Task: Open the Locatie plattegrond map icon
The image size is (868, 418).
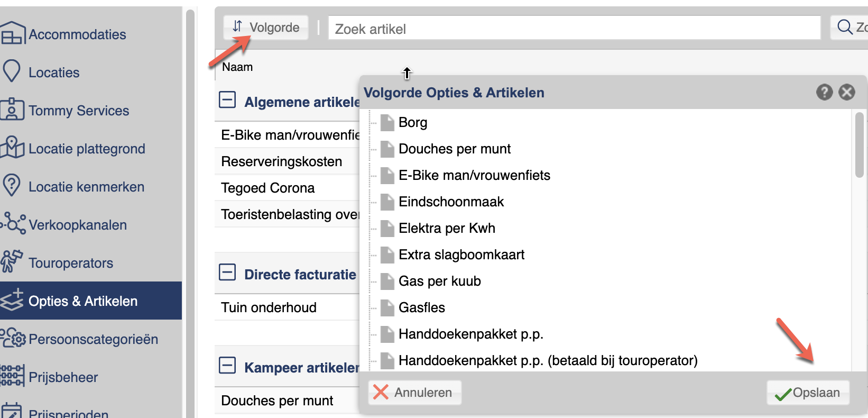Action: tap(12, 148)
